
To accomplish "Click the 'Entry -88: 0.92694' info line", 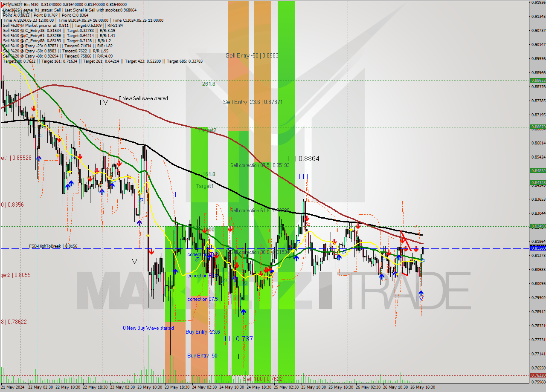I will [58, 56].
